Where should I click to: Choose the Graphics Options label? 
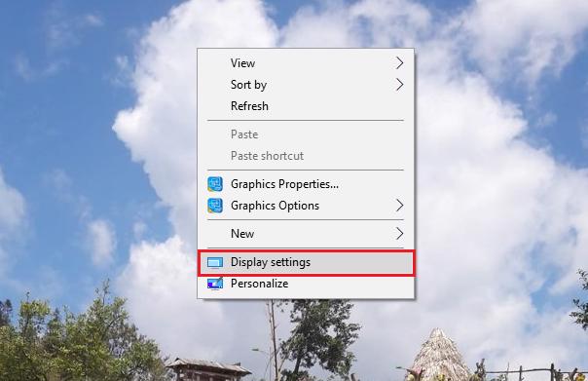pyautogui.click(x=275, y=206)
